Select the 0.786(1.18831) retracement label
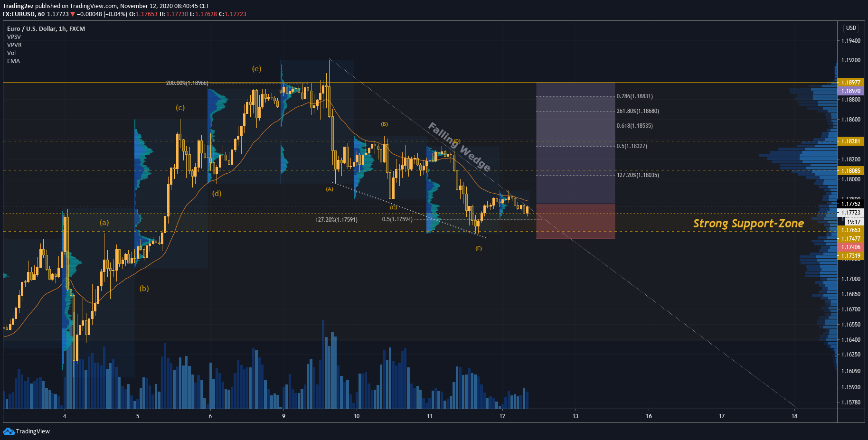Image resolution: width=868 pixels, height=440 pixels. pyautogui.click(x=634, y=96)
